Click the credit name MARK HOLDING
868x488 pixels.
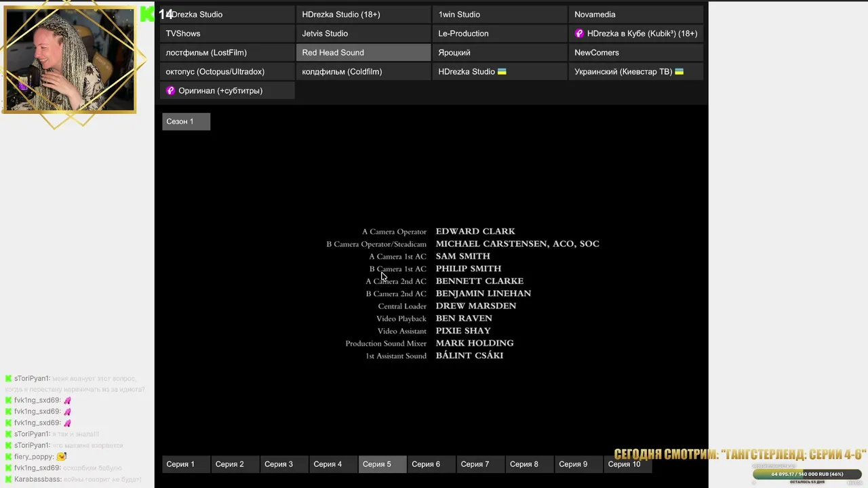(475, 343)
